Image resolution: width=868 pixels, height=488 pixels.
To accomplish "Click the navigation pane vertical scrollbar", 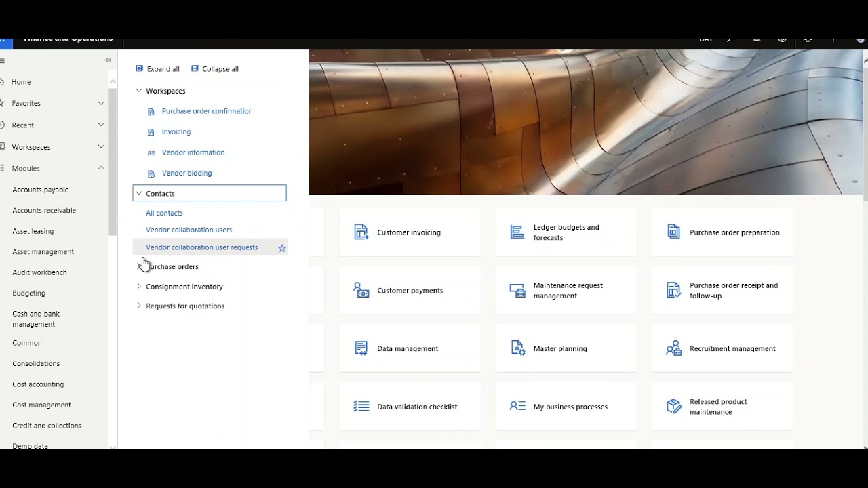I will (x=113, y=161).
